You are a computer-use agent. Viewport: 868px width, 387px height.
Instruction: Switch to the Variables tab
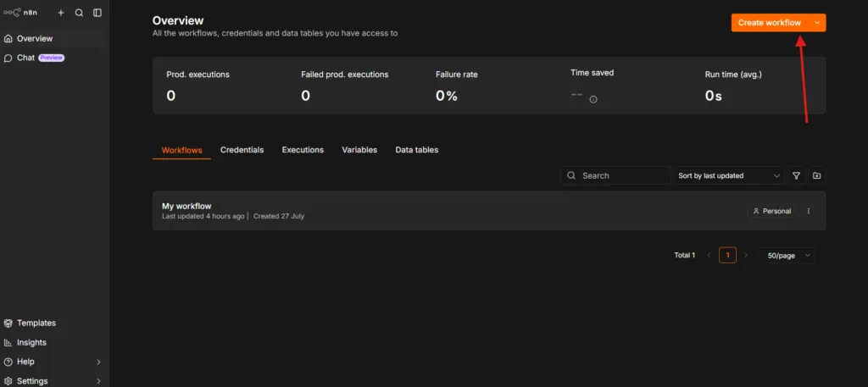(359, 150)
